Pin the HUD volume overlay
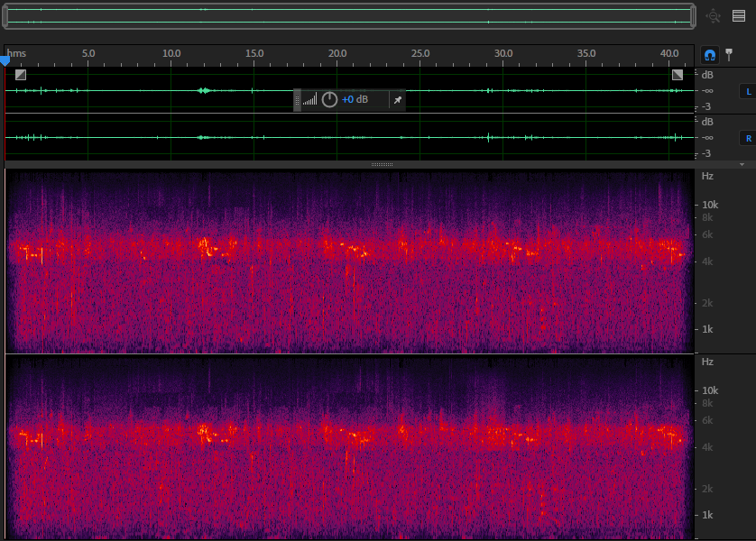 (x=397, y=100)
